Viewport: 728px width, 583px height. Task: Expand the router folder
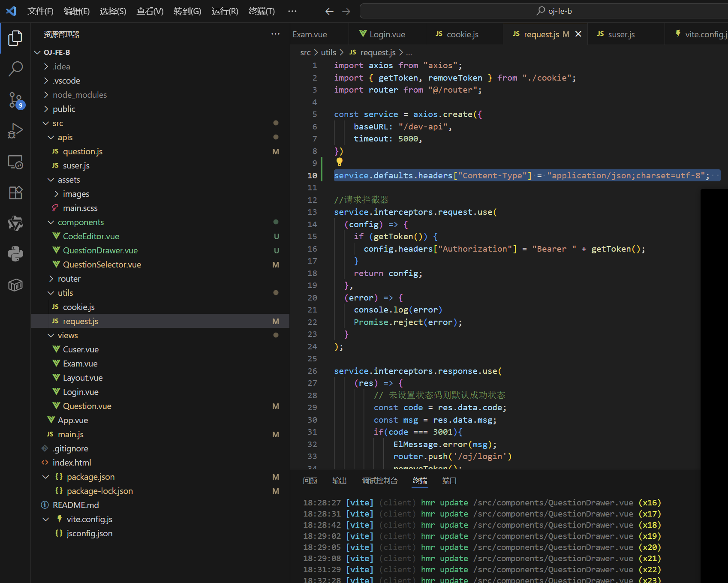pyautogui.click(x=160, y=279)
